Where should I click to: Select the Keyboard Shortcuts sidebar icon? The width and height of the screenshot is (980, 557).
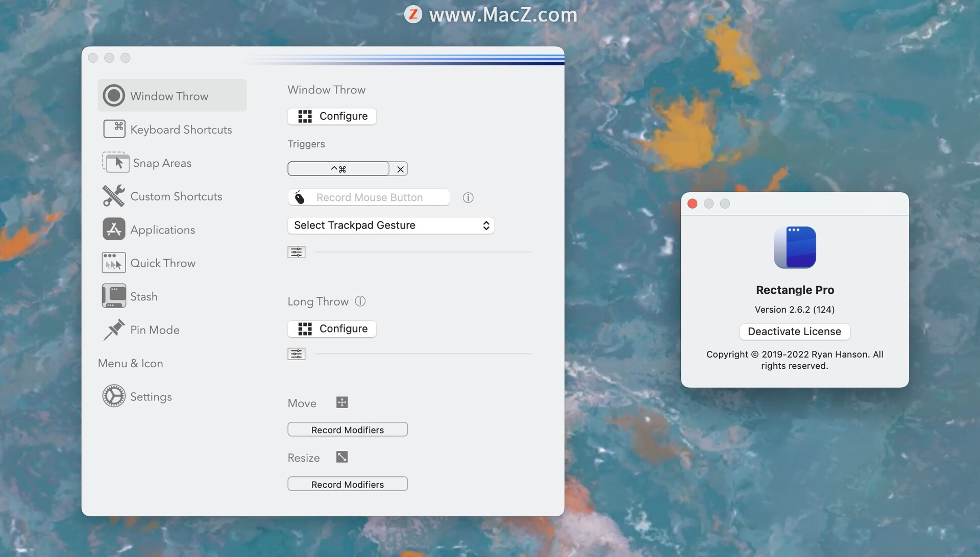click(x=114, y=129)
